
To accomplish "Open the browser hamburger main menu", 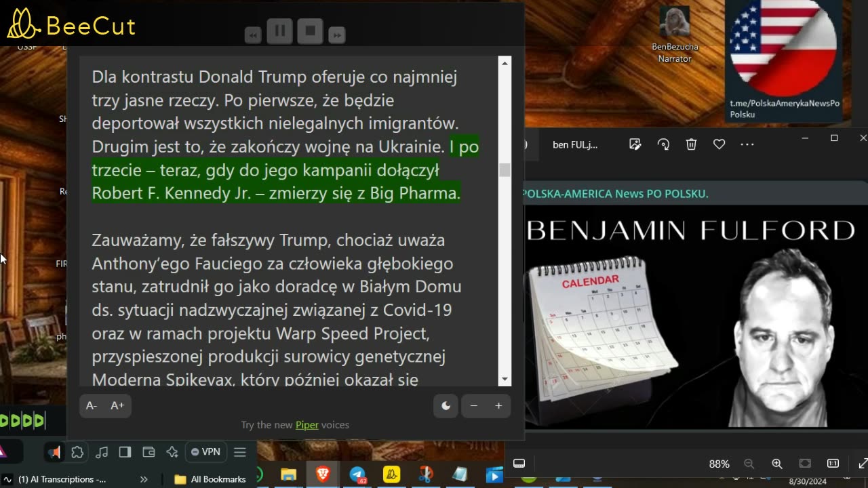I will tap(240, 452).
